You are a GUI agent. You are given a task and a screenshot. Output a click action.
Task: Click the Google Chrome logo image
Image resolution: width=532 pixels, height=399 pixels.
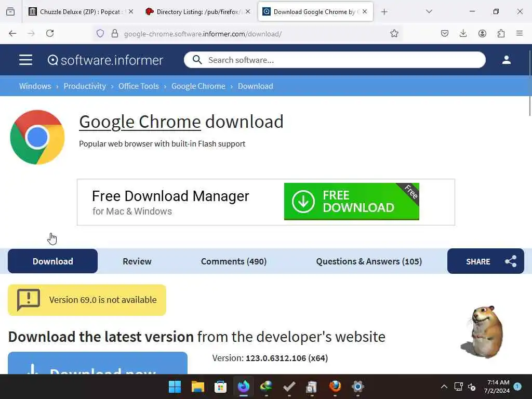click(37, 137)
